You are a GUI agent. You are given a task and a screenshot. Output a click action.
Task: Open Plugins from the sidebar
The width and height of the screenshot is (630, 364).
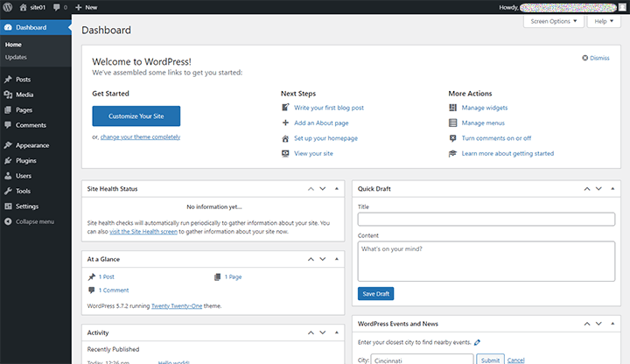tap(25, 160)
